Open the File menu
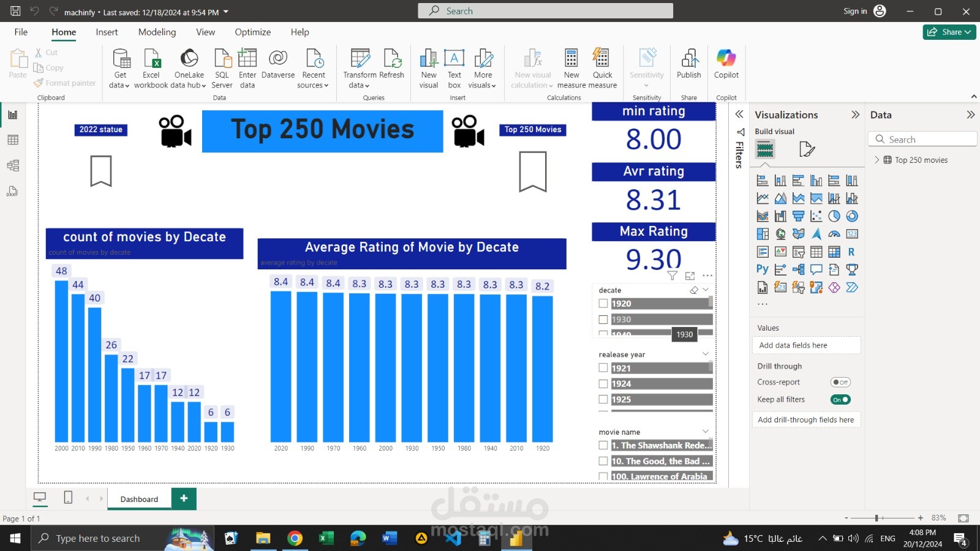 pyautogui.click(x=21, y=32)
